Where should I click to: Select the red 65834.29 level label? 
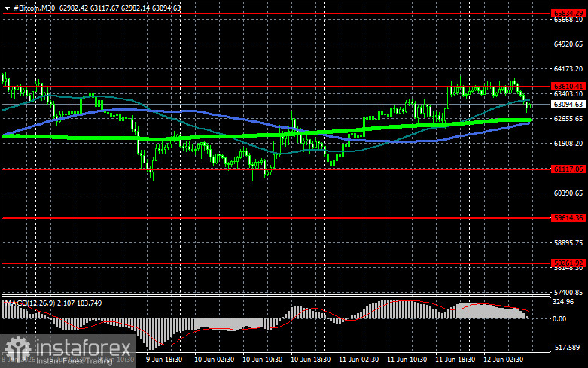[x=568, y=14]
